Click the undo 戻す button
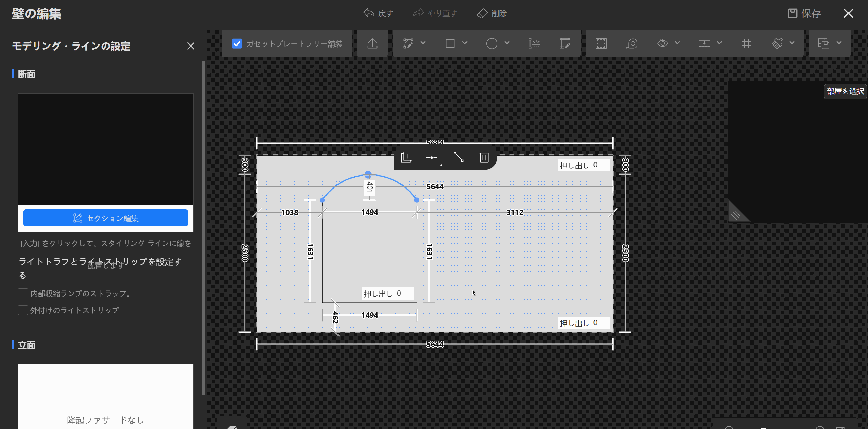Viewport: 868px width, 429px height. (378, 13)
